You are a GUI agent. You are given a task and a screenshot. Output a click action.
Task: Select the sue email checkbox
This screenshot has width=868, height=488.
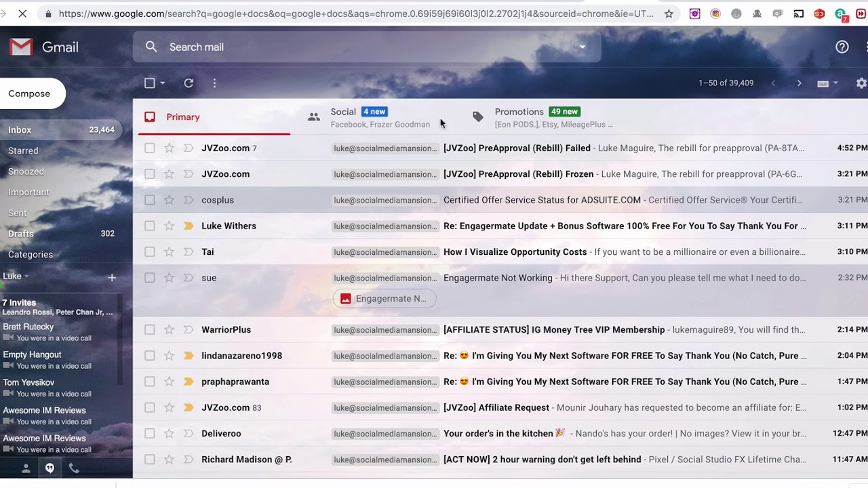(150, 278)
